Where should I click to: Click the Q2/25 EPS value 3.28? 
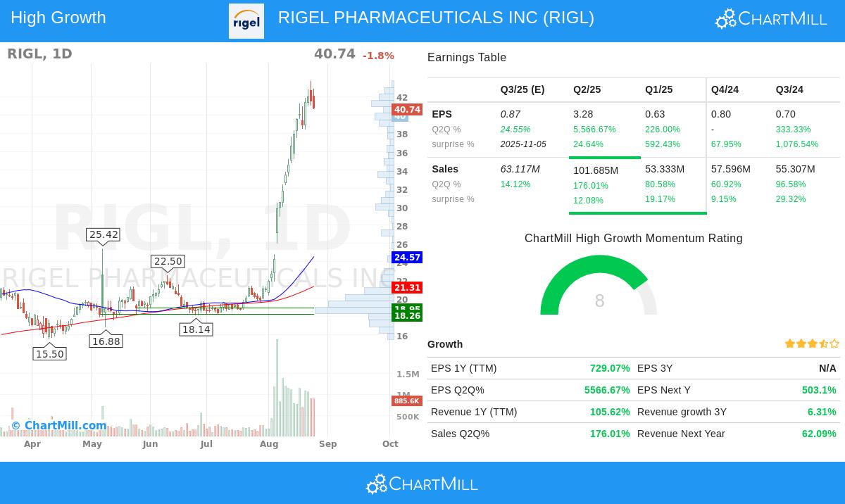point(583,114)
